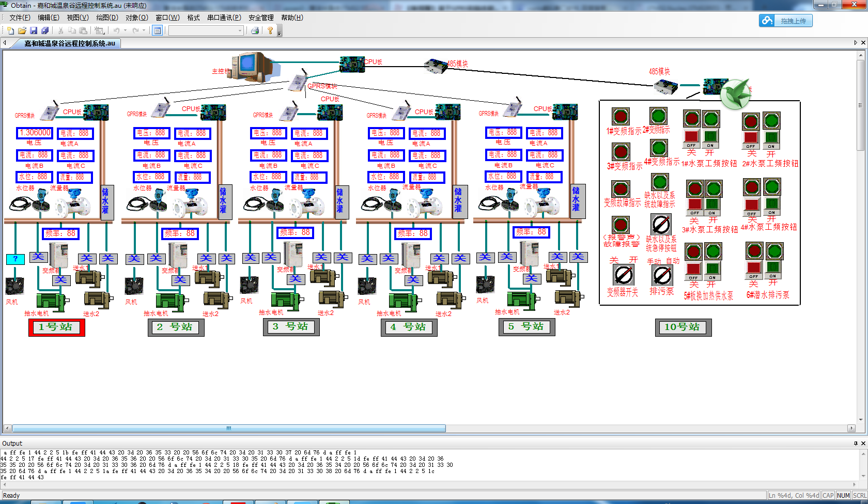868x504 pixels.
Task: Toggle the highlighted view panel toolbar icon
Action: tap(158, 30)
